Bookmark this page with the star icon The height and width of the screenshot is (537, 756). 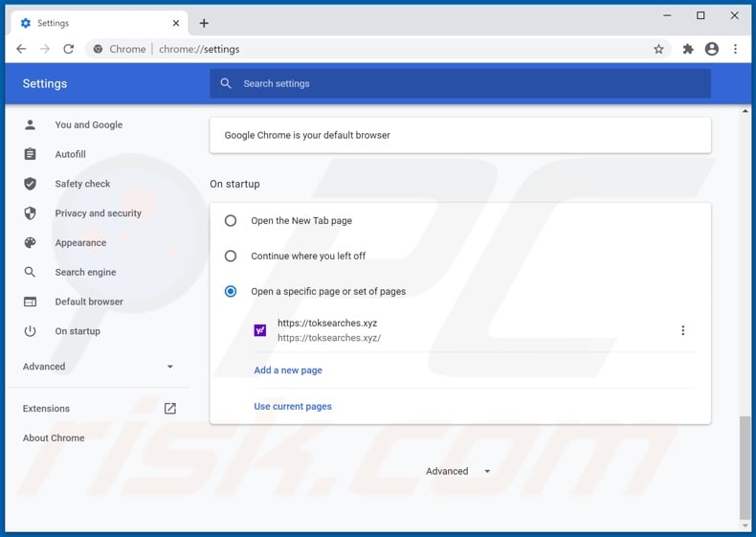click(658, 49)
